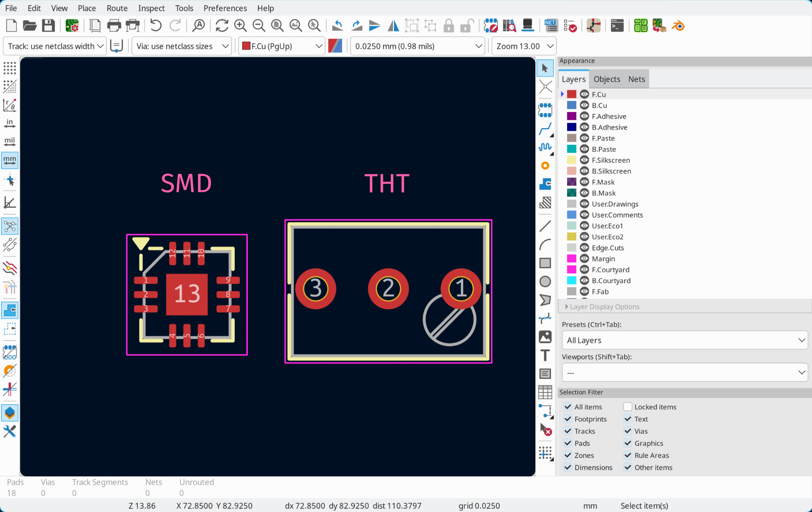Uncheck the Tracks filter checkbox
Viewport: 812px width, 512px height.
[x=568, y=431]
